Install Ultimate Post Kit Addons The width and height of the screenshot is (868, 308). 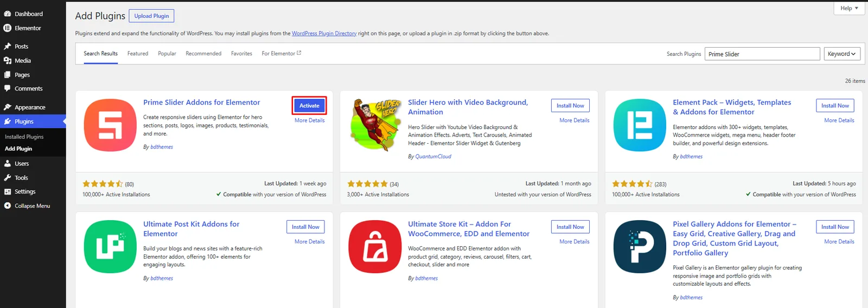[305, 227]
